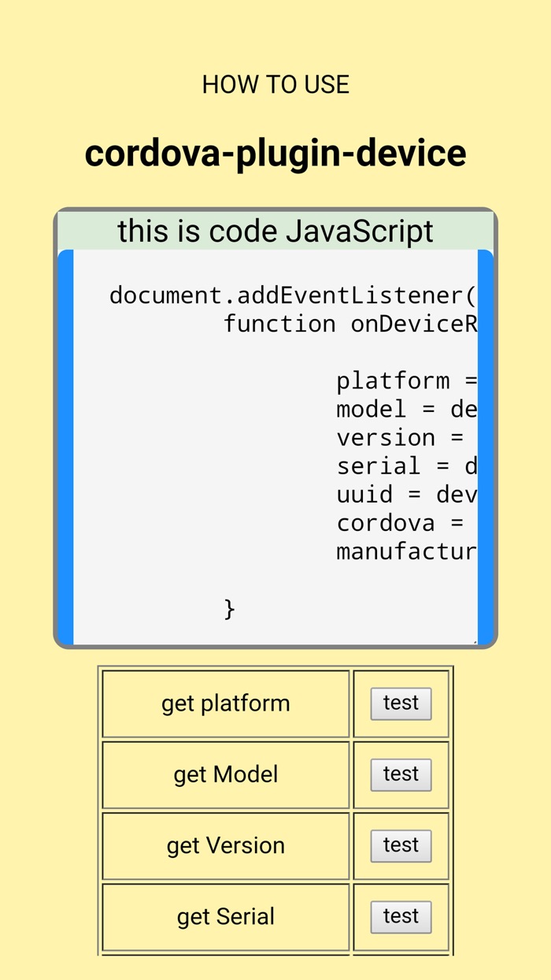Click the 'model = de' code line
This screenshot has height=980, width=551.
pos(407,409)
